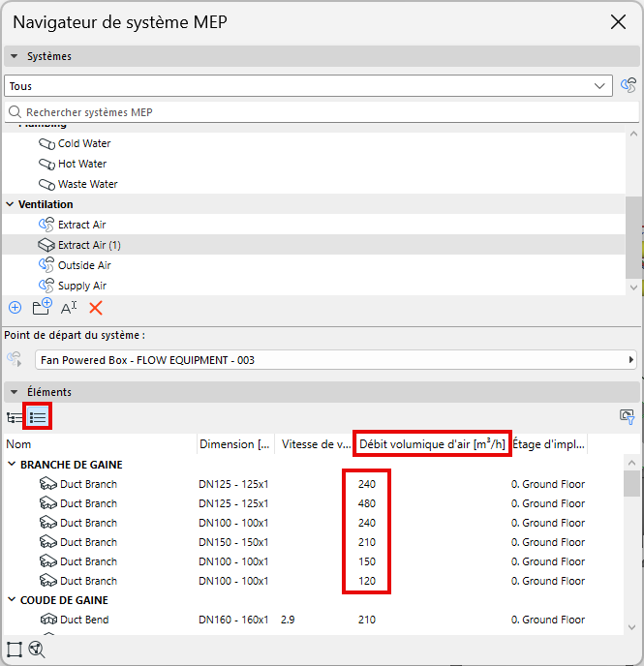Open the Tous systems filter dropdown

click(x=308, y=86)
